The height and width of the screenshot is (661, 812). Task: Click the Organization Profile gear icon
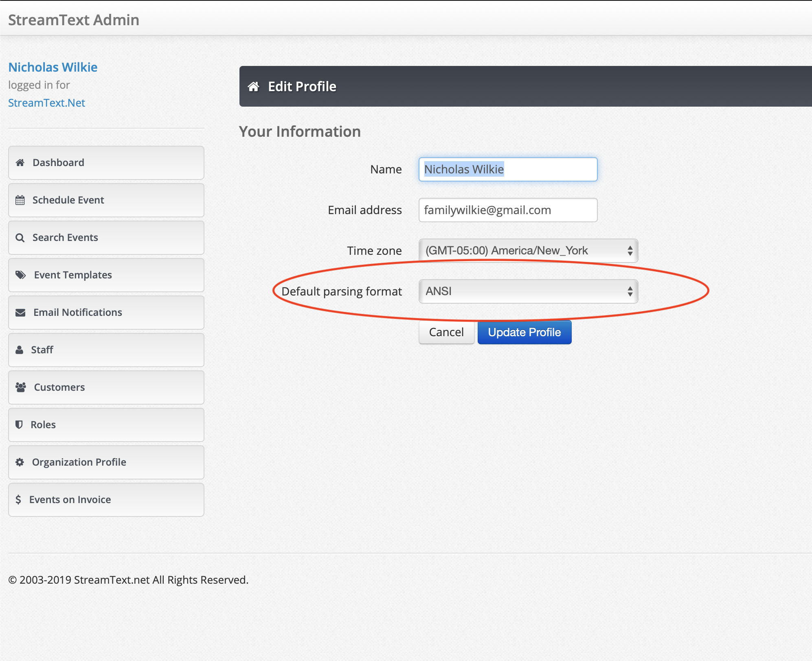tap(20, 462)
